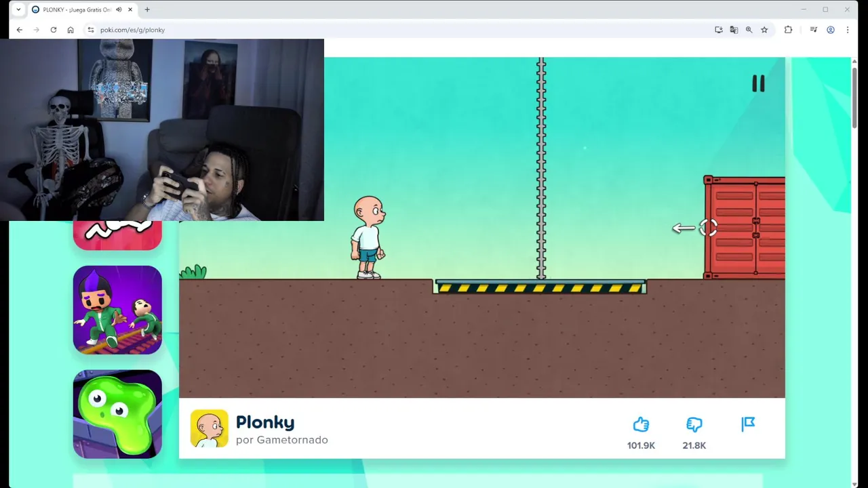
Task: Open the pink game thumbnail under webcam
Action: [117, 235]
